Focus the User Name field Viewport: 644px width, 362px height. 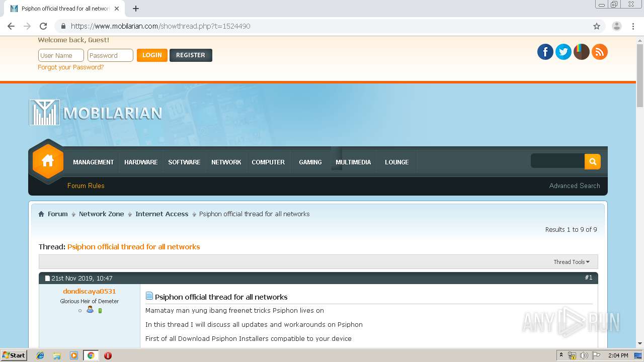pos(61,55)
